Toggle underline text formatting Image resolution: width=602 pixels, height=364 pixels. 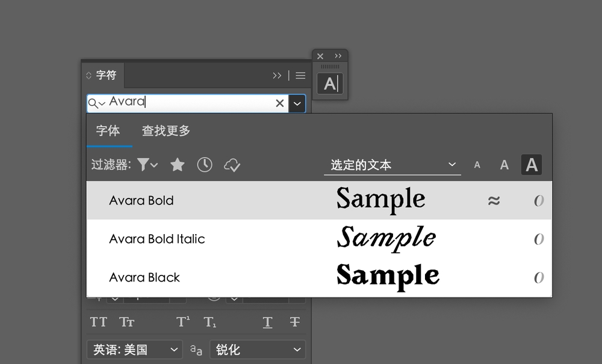tap(267, 322)
